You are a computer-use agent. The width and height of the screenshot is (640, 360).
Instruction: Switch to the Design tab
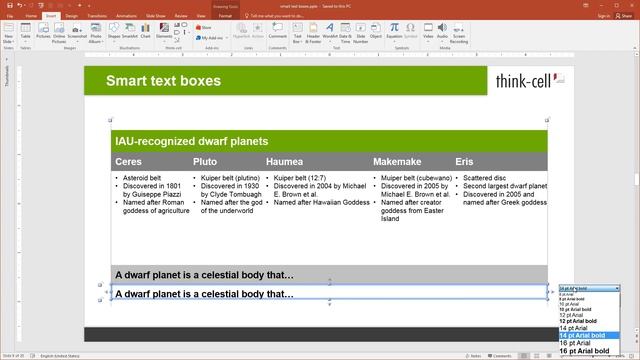(71, 16)
